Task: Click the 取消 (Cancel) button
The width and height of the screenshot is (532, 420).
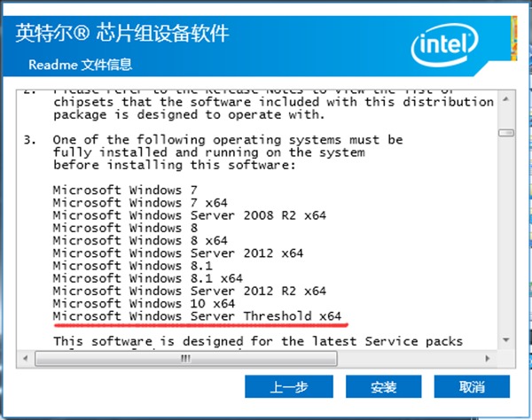Action: point(472,387)
